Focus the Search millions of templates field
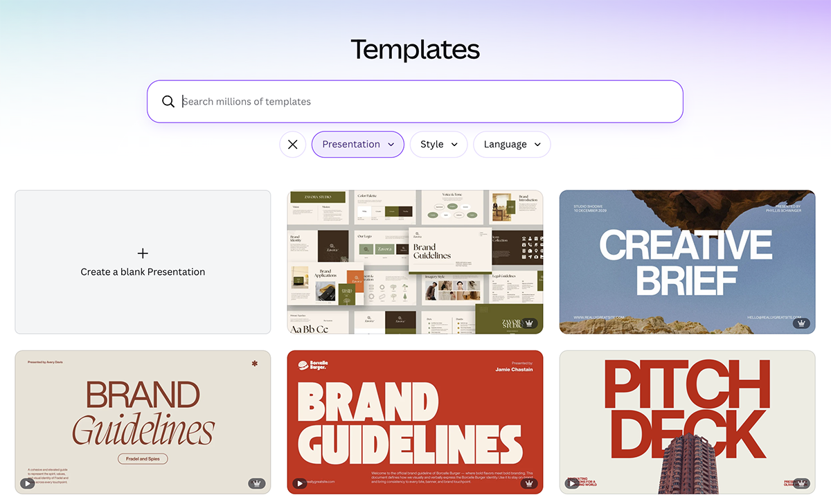Viewport: 831px width, 504px height. click(x=415, y=102)
